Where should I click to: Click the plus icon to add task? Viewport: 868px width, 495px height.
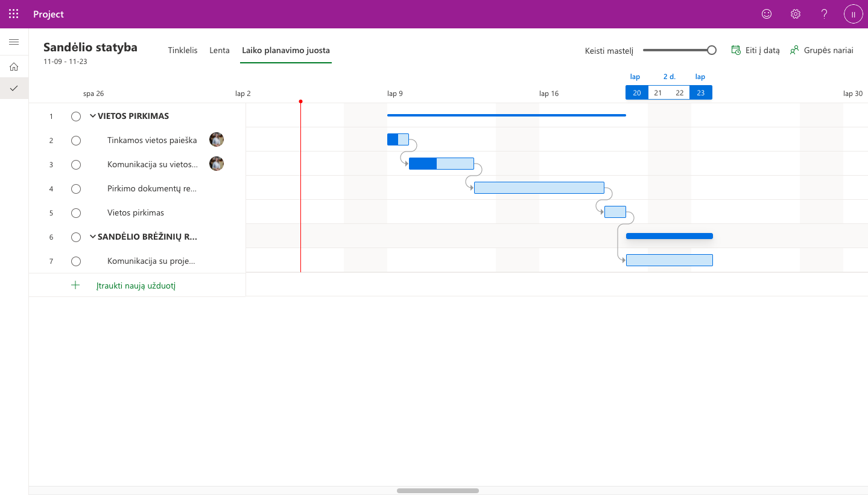(75, 285)
